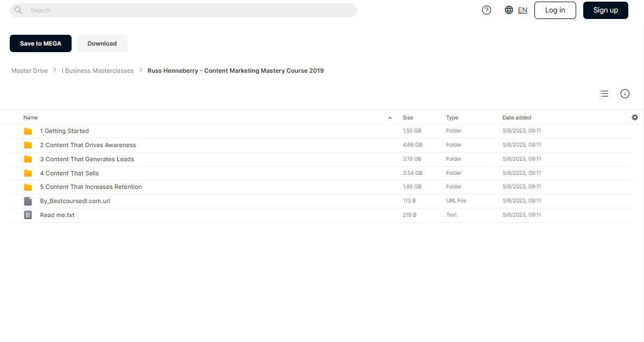Click the Text type cell of Read me.txt

point(451,214)
